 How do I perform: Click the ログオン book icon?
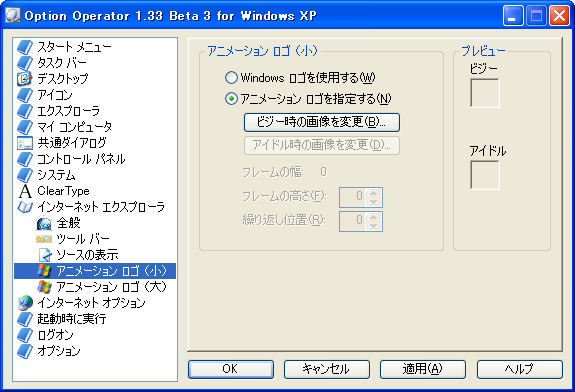[25, 335]
